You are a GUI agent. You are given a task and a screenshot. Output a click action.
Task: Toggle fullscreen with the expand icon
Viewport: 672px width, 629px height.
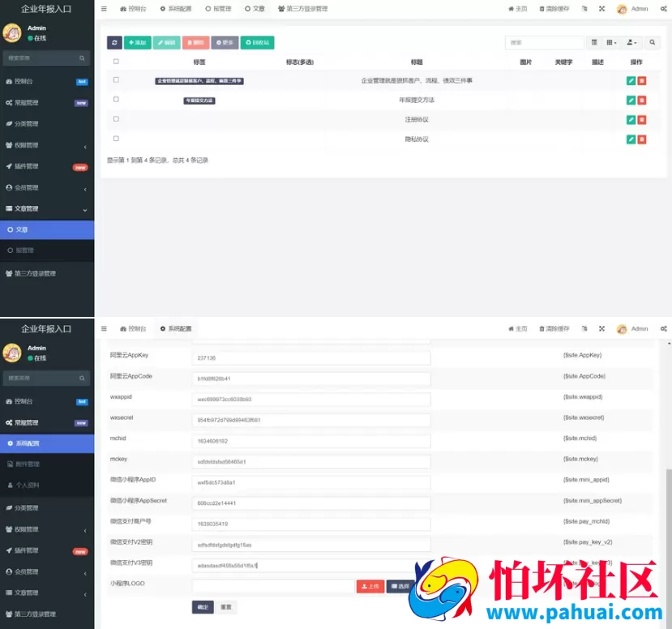pyautogui.click(x=601, y=9)
